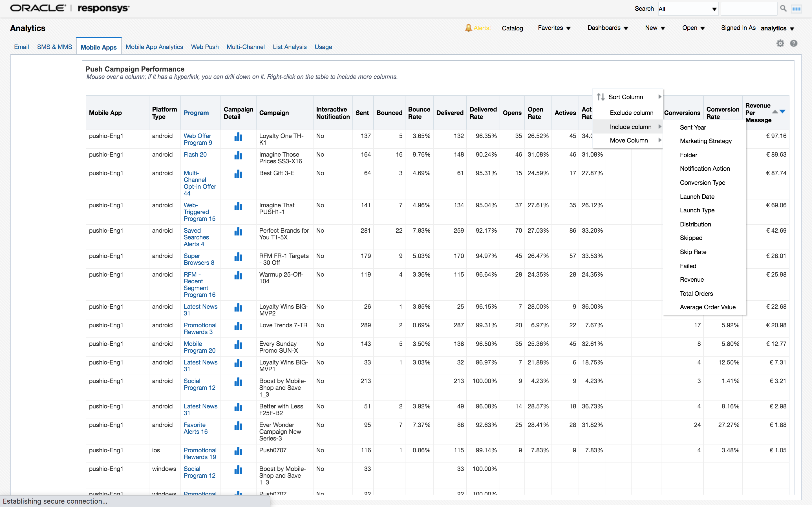Open the Saved Searches Alerts 4 program link
Viewport: 812px width, 507px height.
click(x=196, y=237)
